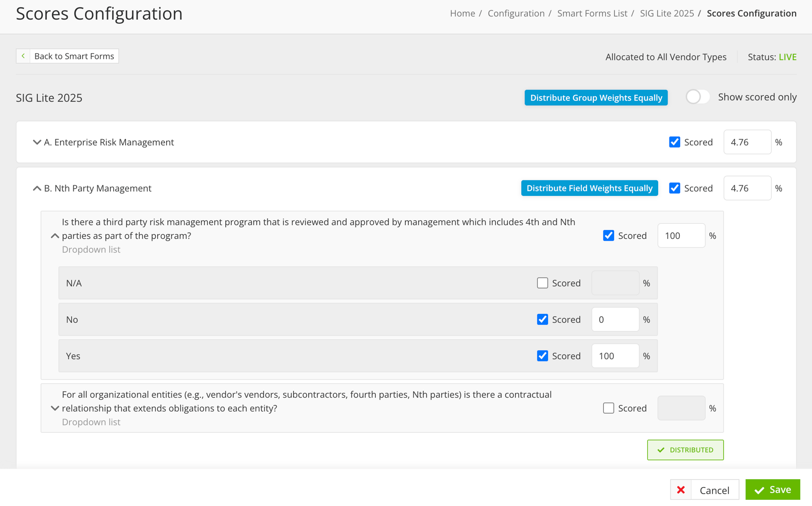Collapse the third party risk management question
Image resolution: width=812 pixels, height=506 pixels.
pyautogui.click(x=54, y=236)
